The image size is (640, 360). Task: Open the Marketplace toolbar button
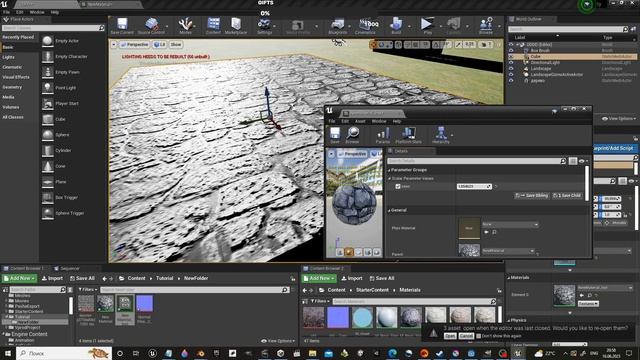[x=236, y=26]
